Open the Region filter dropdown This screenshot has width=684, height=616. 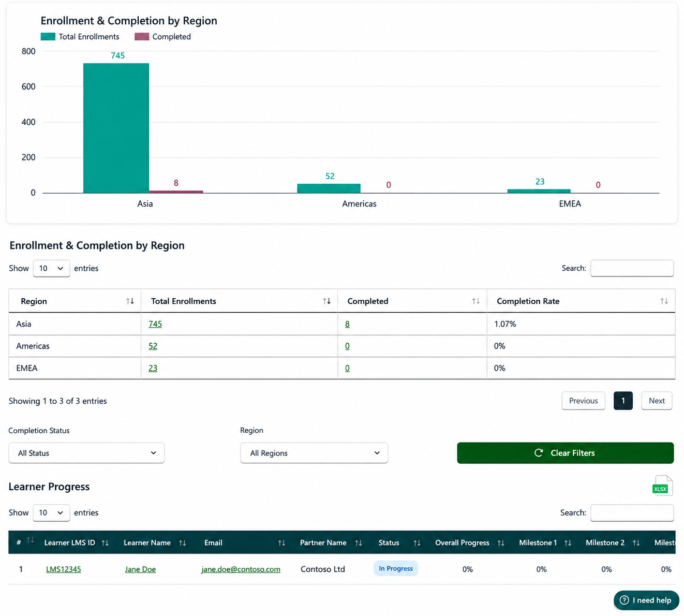pyautogui.click(x=314, y=453)
